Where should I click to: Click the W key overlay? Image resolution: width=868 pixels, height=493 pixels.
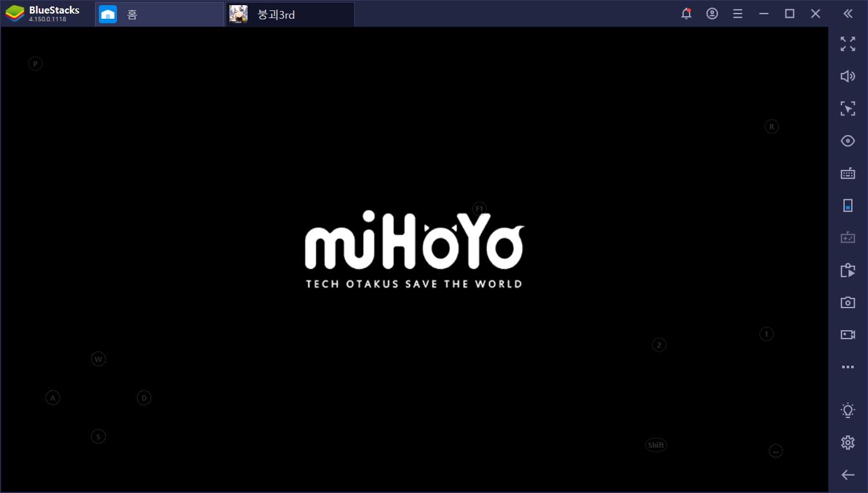[98, 359]
